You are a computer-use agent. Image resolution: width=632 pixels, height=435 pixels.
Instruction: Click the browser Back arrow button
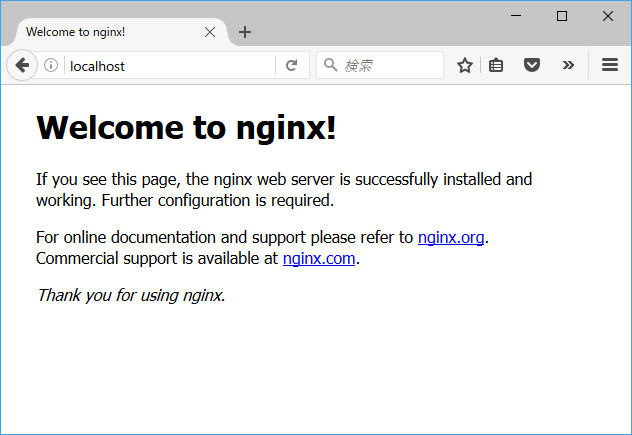pyautogui.click(x=22, y=65)
